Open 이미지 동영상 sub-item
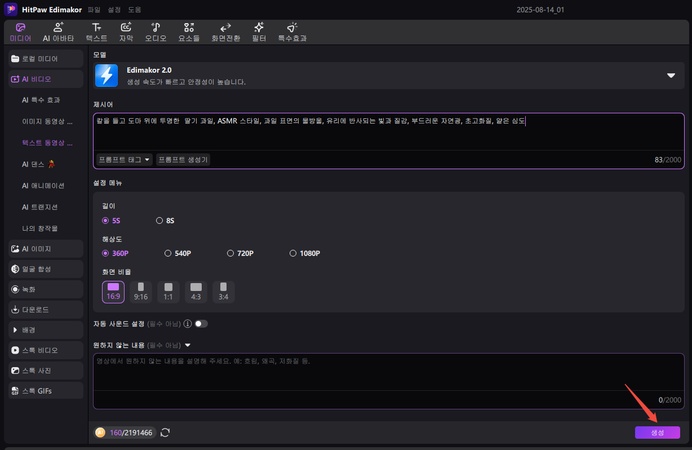This screenshot has width=692, height=450. [x=47, y=121]
